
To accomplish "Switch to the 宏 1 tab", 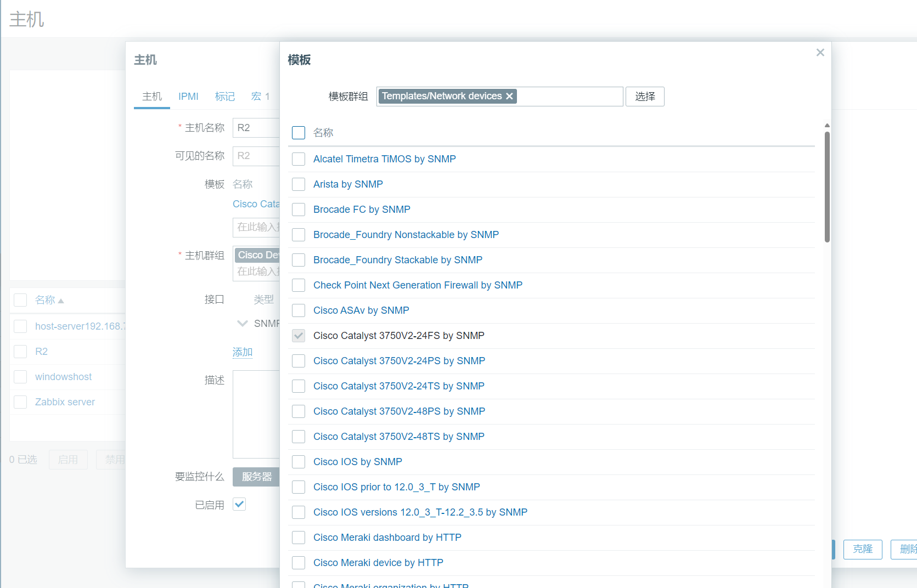I will 260,97.
